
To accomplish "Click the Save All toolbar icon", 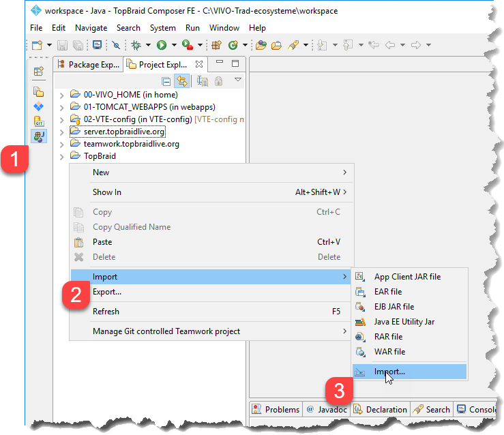I will pyautogui.click(x=78, y=45).
